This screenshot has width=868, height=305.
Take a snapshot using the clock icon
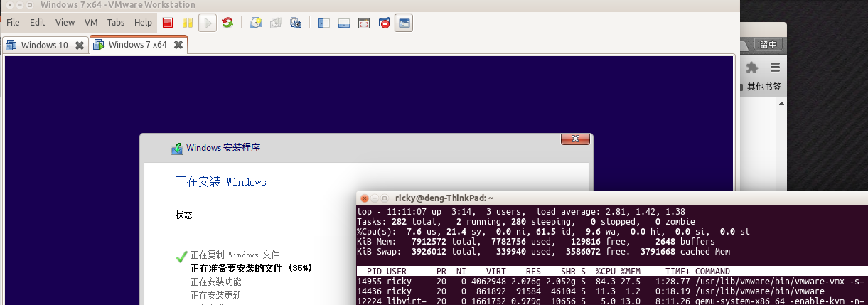point(256,23)
